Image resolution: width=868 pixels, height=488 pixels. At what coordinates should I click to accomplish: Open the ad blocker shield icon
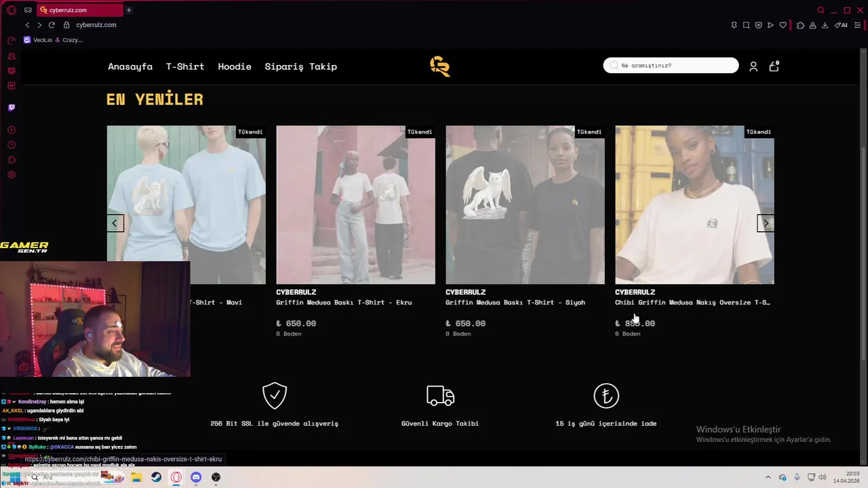click(758, 25)
